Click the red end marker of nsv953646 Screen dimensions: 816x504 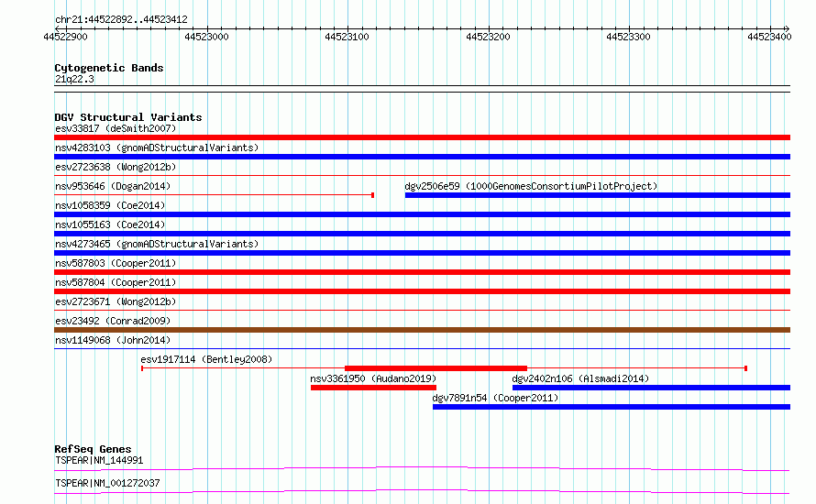[372, 195]
